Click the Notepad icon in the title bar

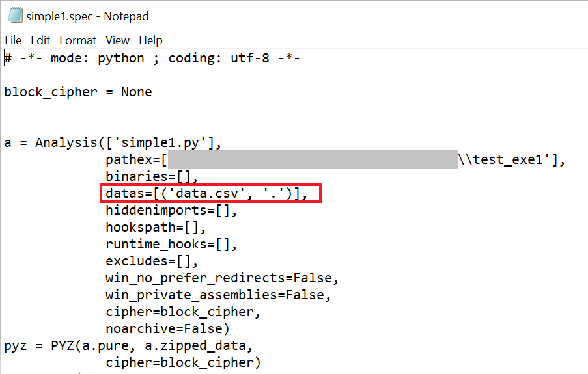15,16
